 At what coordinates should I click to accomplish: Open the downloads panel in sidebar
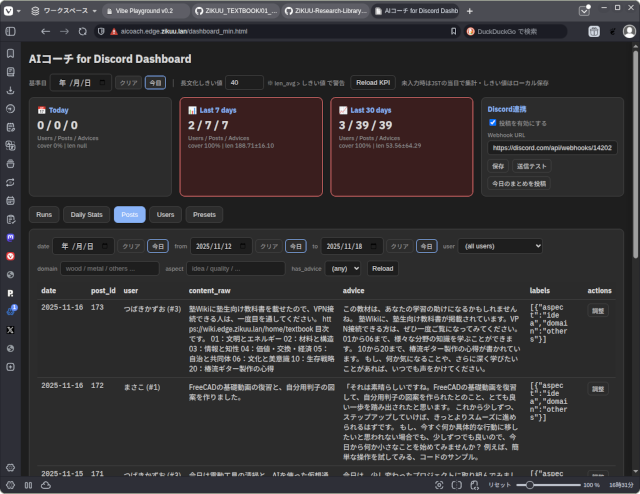click(x=10, y=90)
